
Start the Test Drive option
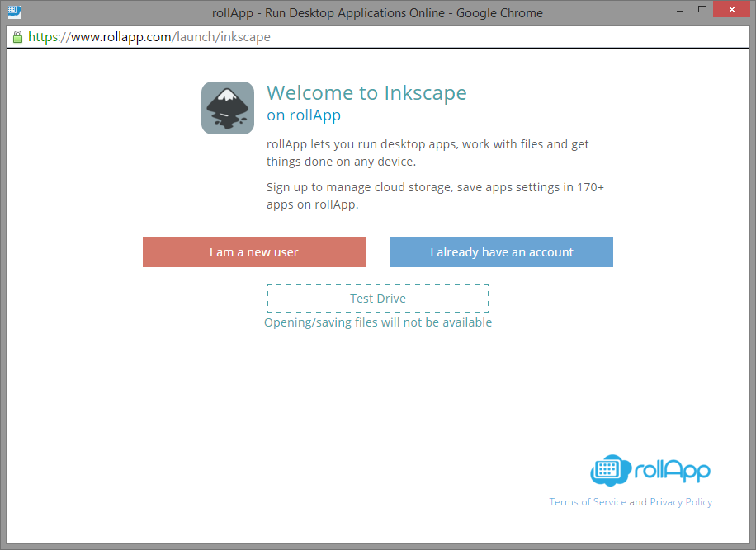378,299
